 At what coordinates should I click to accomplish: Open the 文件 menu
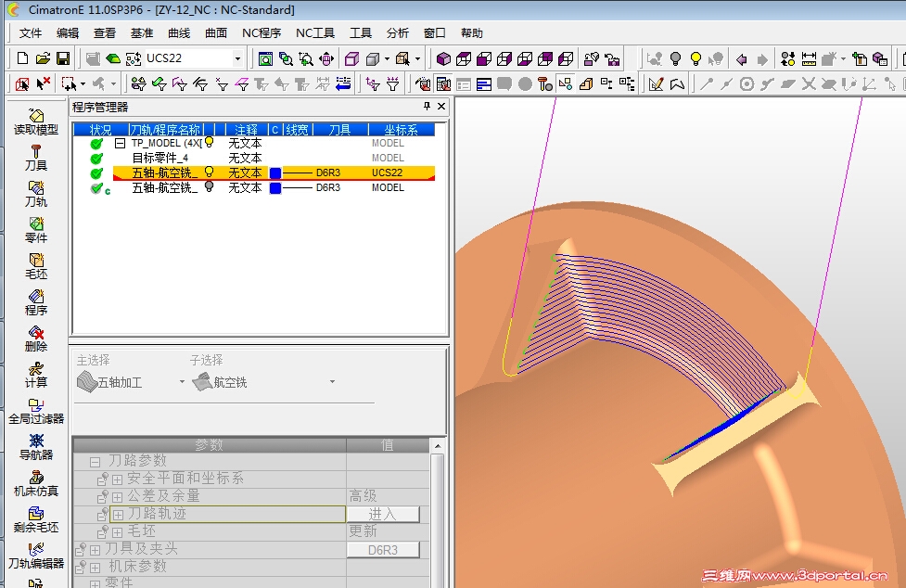point(30,32)
